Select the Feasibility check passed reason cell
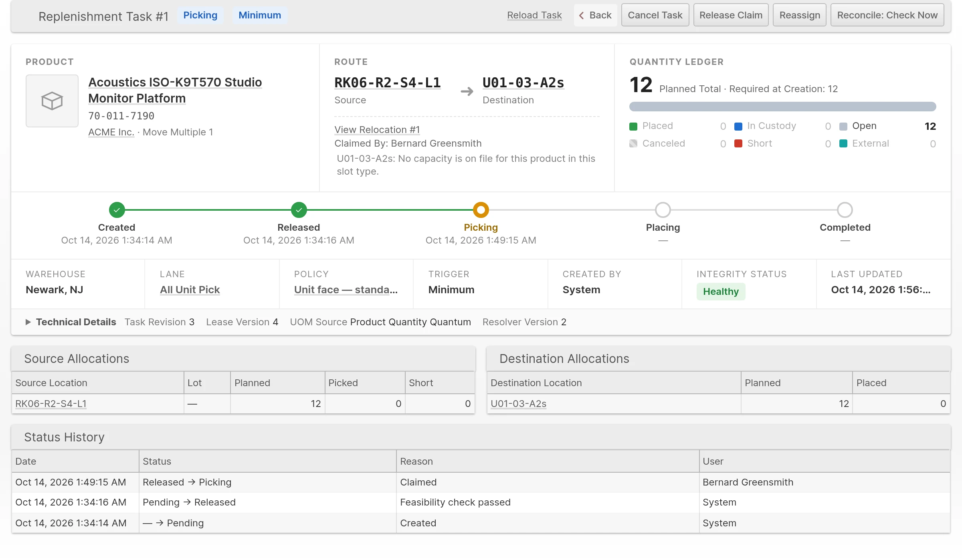This screenshot has height=560, width=962. [548, 502]
